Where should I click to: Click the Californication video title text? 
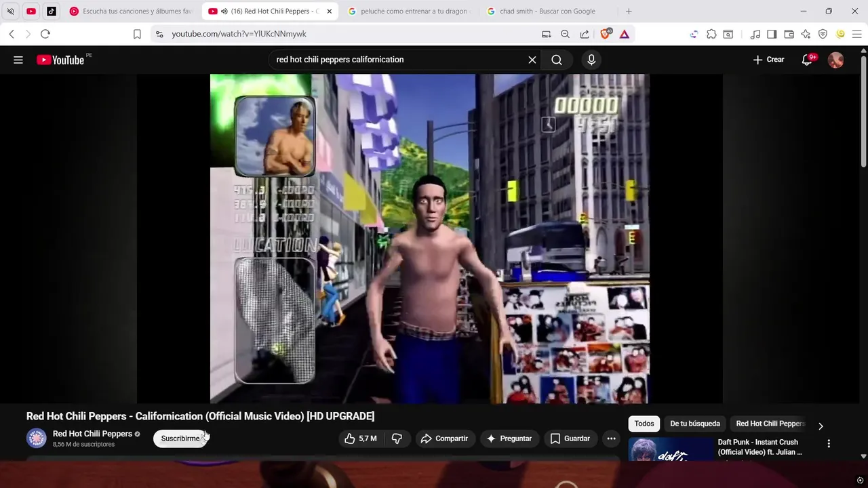click(200, 416)
